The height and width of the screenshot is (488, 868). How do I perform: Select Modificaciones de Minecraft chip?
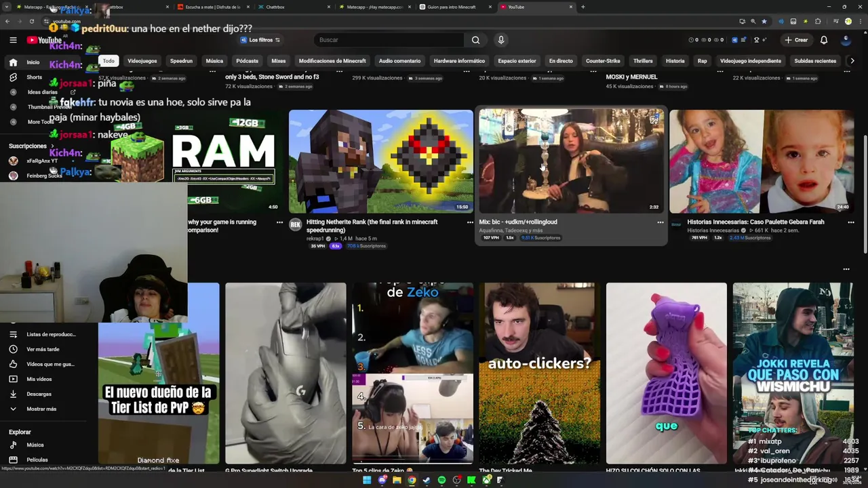click(332, 61)
